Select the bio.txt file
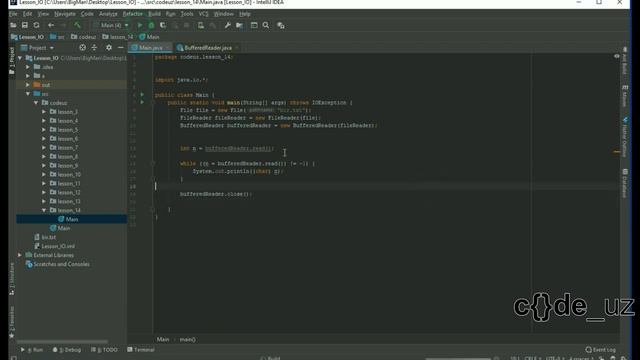Screen dimensions: 640x360 click(x=45, y=237)
